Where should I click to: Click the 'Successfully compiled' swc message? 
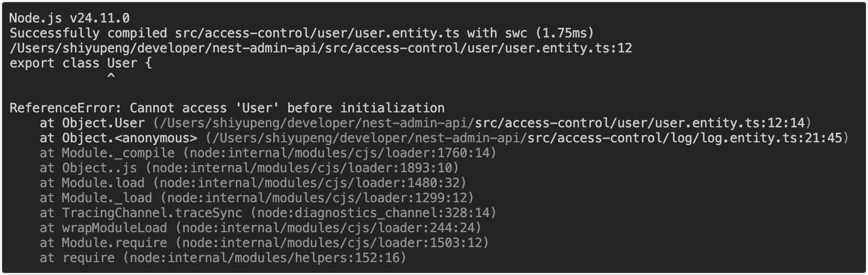(302, 33)
